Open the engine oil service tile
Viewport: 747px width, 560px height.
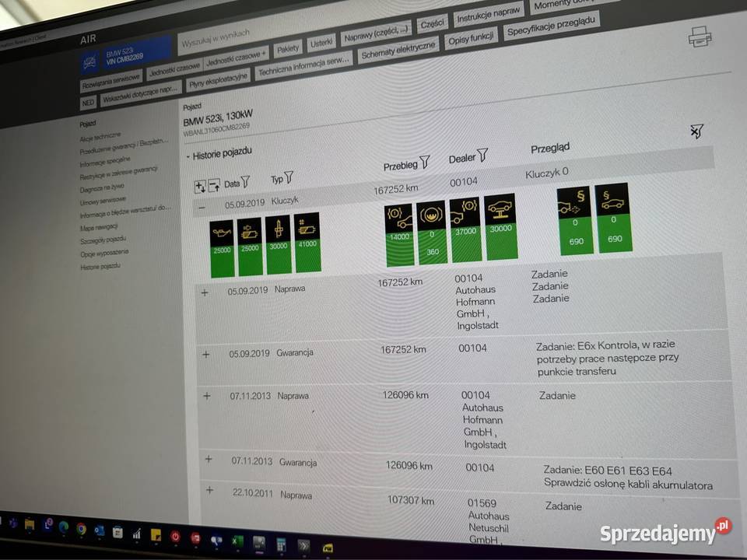point(222,249)
